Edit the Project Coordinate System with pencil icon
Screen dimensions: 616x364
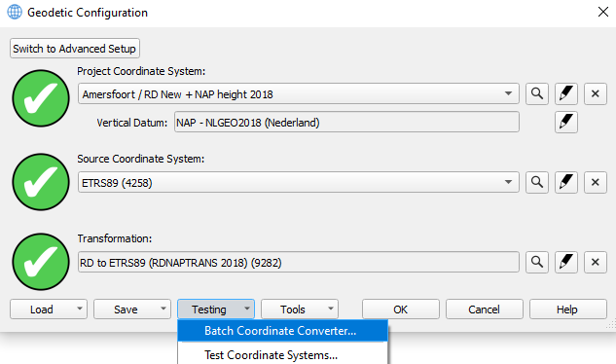[x=566, y=94]
